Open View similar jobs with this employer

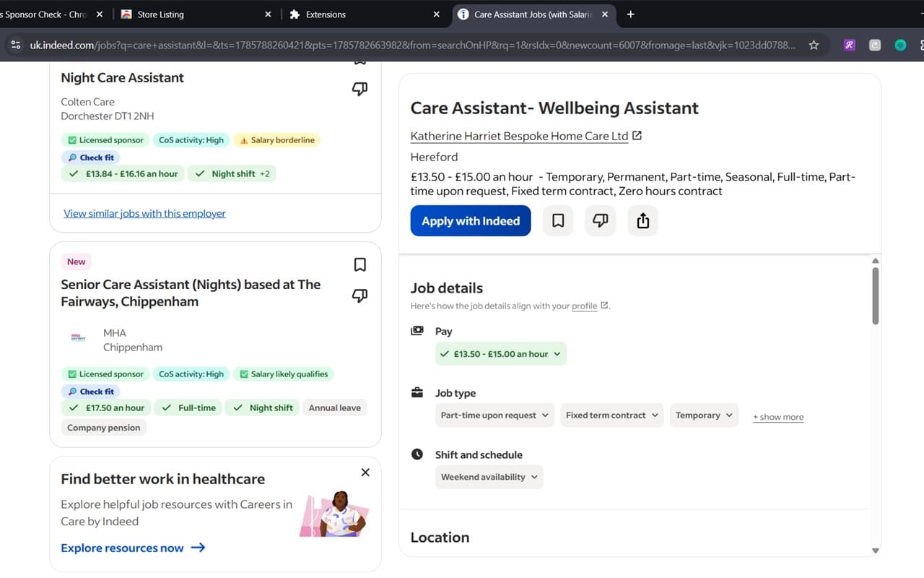tap(144, 213)
